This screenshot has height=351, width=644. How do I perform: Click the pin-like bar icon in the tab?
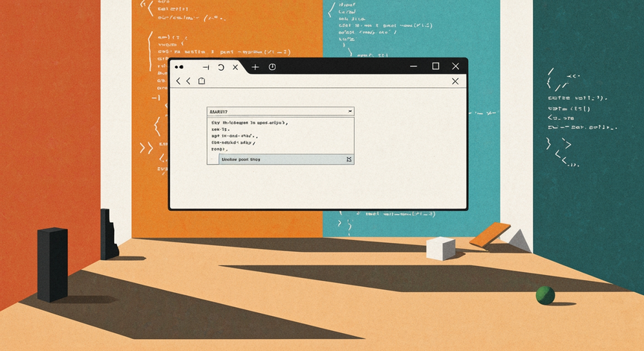(x=206, y=67)
